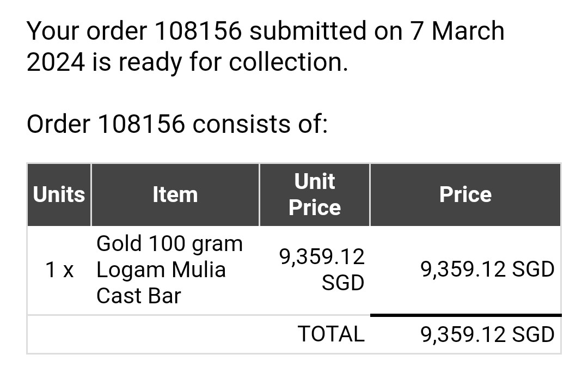The height and width of the screenshot is (385, 588).
Task: Click "Order 108156 consists of:" line
Action: (177, 124)
